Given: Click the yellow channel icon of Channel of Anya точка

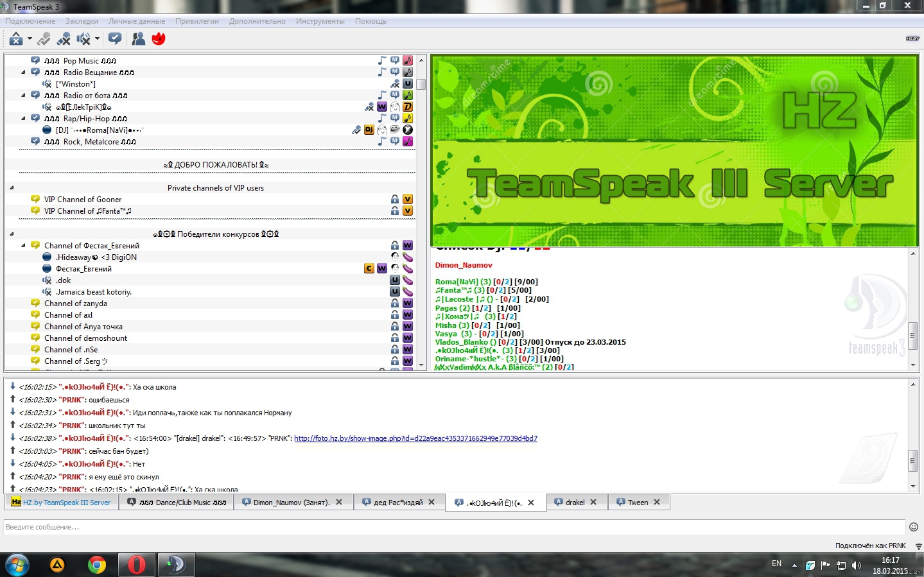Looking at the screenshot, I should pyautogui.click(x=35, y=327).
